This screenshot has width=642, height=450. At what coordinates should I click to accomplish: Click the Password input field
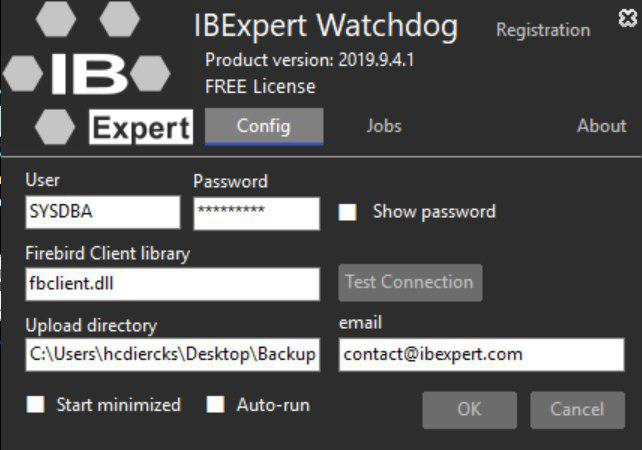(x=257, y=213)
